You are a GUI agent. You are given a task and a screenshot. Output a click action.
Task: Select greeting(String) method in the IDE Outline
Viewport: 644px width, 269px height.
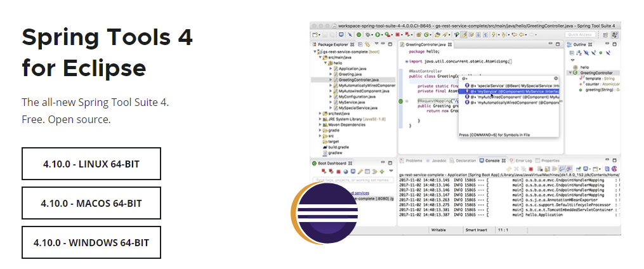(x=599, y=89)
